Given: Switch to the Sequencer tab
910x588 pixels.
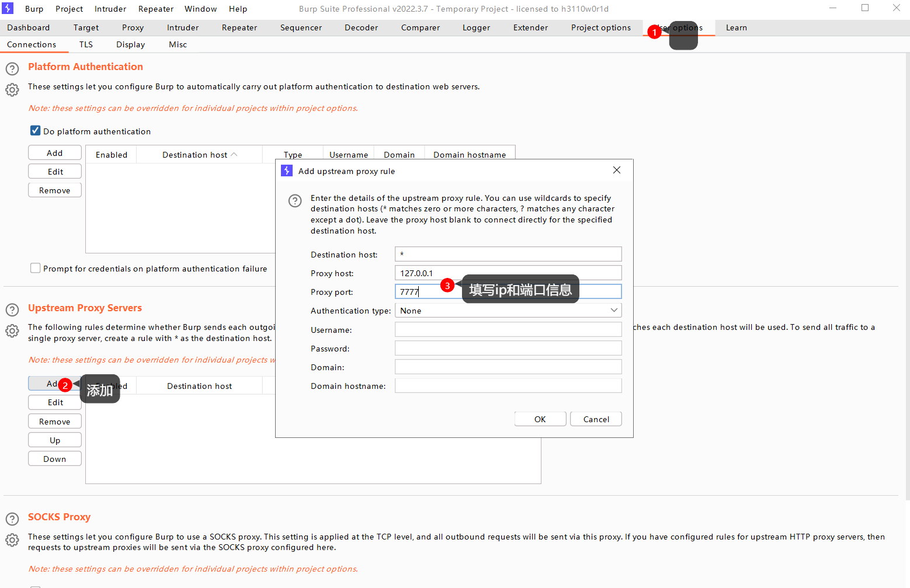Looking at the screenshot, I should (x=301, y=27).
